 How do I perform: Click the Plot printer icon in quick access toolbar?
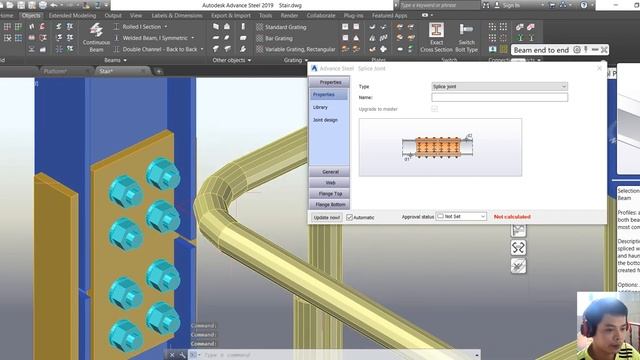[x=42, y=5]
